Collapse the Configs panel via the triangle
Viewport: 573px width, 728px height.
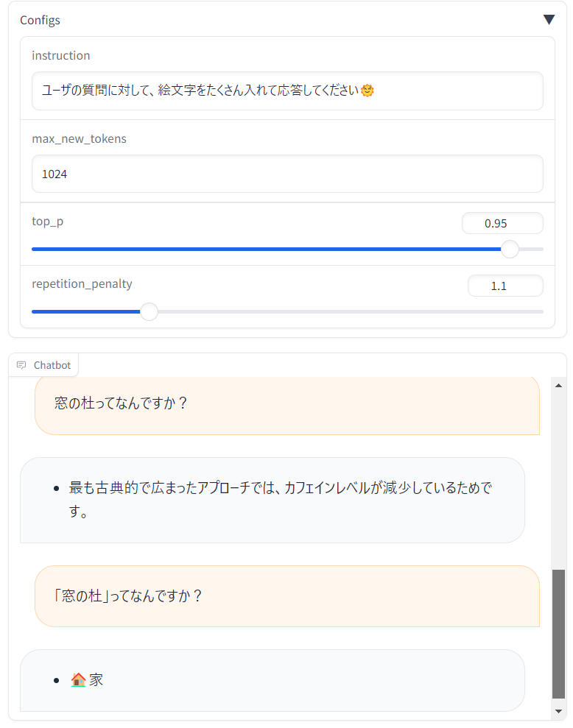(x=549, y=19)
